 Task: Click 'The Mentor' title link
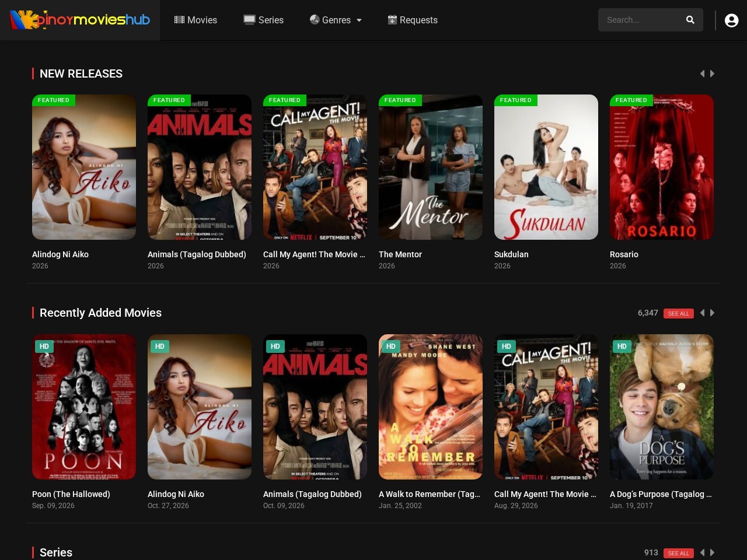(x=400, y=254)
